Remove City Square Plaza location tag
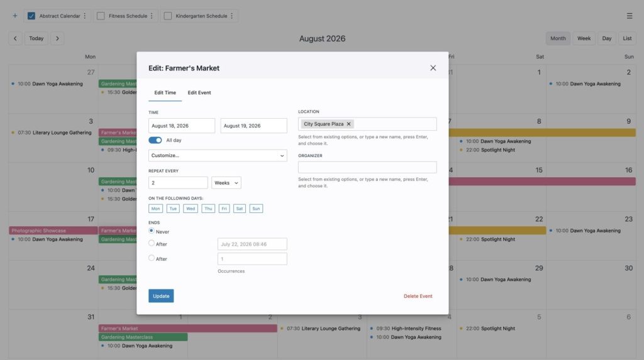Viewport: 644px width, 360px height. click(x=348, y=124)
